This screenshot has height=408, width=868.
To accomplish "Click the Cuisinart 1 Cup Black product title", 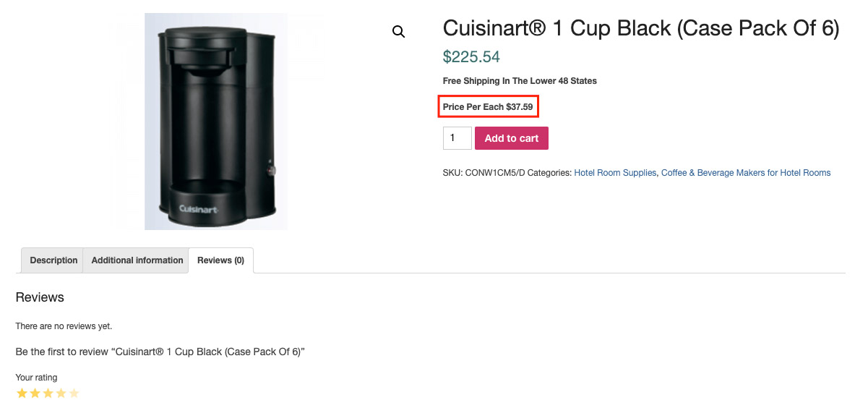I will click(640, 28).
